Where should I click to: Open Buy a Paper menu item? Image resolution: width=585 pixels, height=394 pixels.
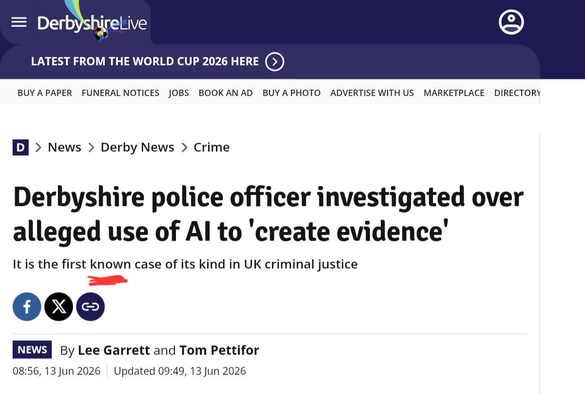tap(45, 93)
